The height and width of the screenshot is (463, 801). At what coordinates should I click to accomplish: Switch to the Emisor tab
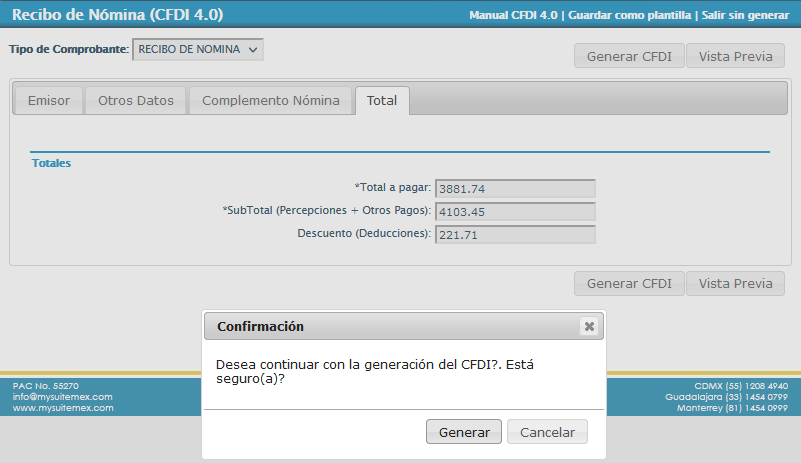pos(49,101)
